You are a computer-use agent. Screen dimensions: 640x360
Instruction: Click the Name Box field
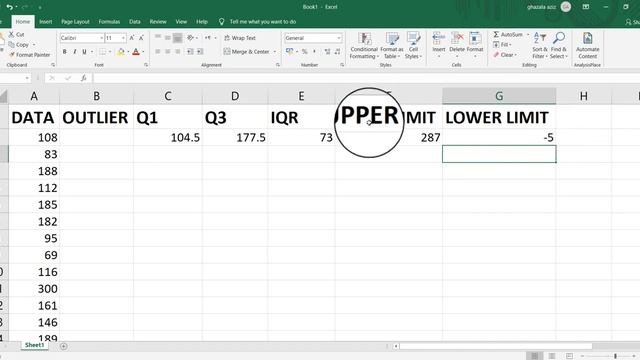point(15,78)
